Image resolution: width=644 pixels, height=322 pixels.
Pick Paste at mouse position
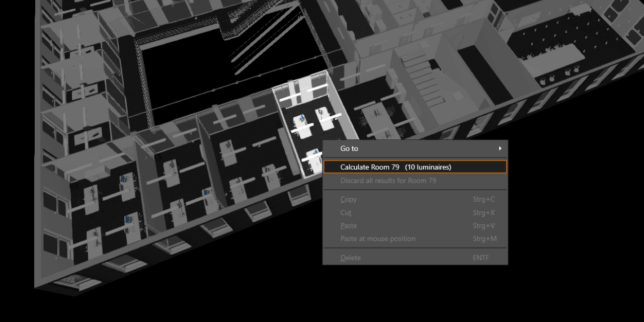[x=377, y=239]
